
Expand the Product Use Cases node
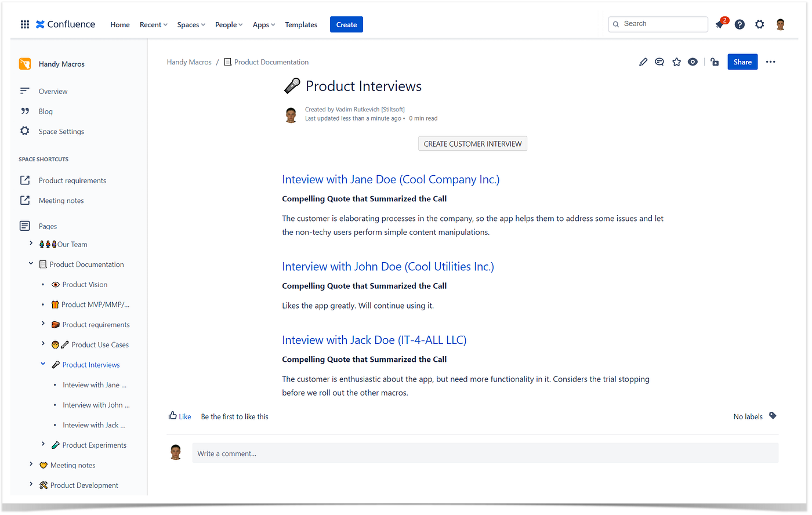43,343
